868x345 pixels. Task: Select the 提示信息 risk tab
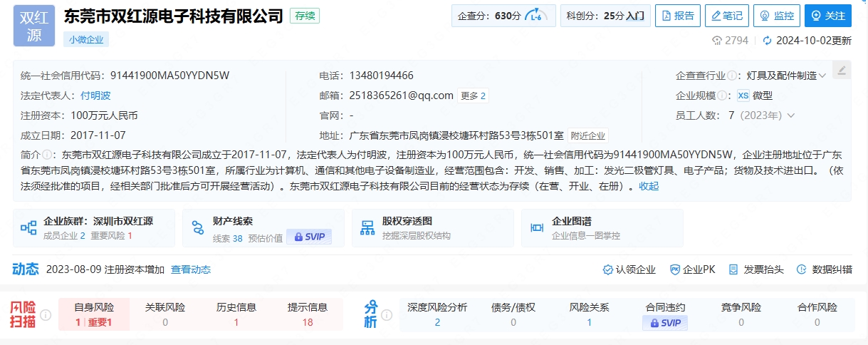click(x=308, y=314)
